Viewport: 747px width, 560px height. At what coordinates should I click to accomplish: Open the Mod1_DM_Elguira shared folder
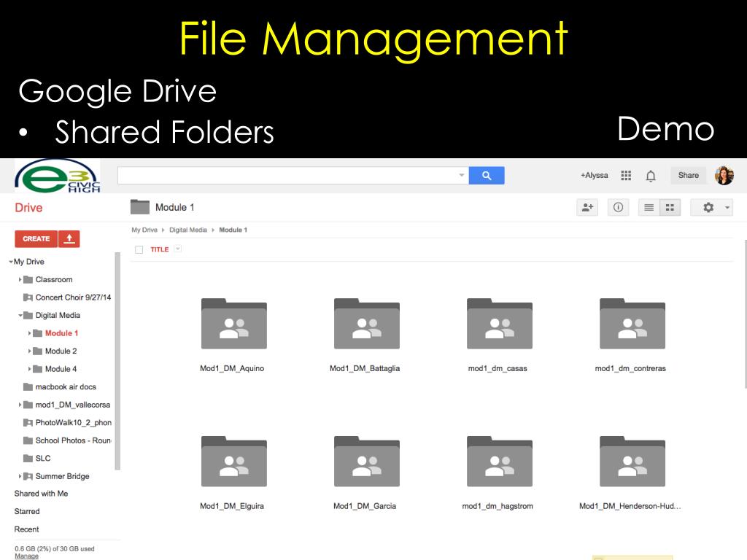(233, 462)
